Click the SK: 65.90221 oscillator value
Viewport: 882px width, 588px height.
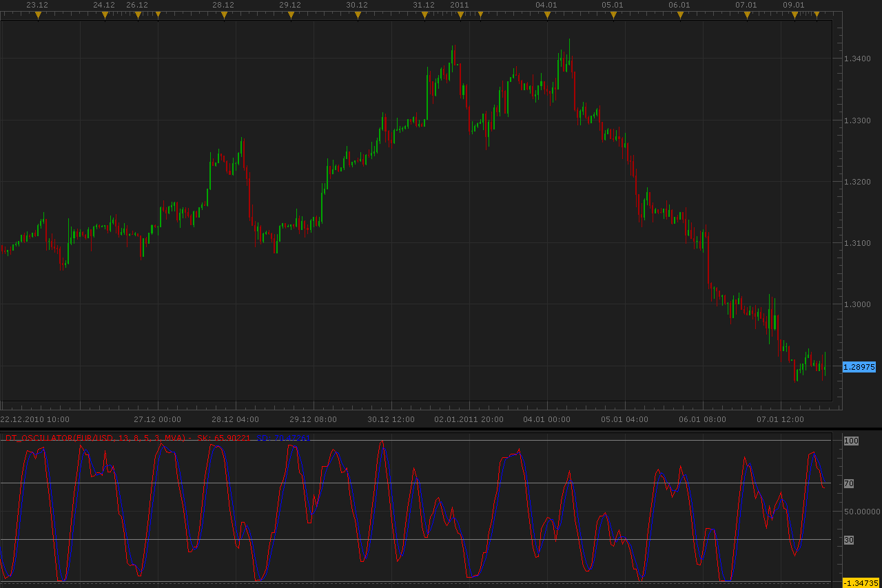point(224,437)
